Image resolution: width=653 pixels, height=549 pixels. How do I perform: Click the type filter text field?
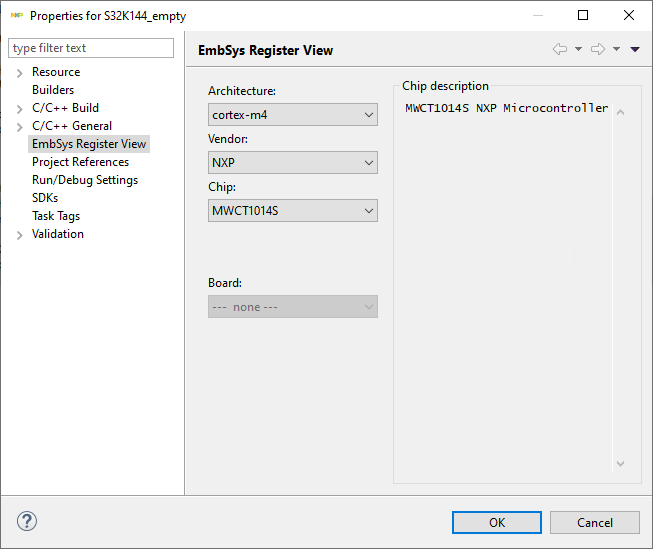pos(91,48)
